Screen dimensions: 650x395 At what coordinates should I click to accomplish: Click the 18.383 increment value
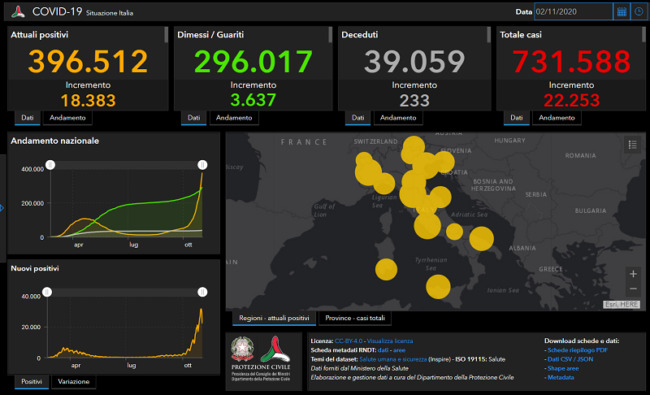point(88,101)
